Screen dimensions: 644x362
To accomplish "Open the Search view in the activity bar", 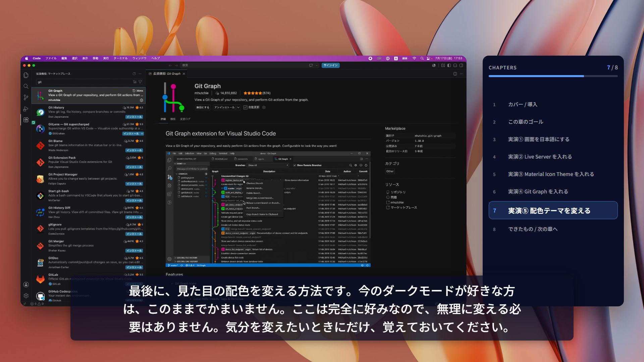I will [x=26, y=86].
